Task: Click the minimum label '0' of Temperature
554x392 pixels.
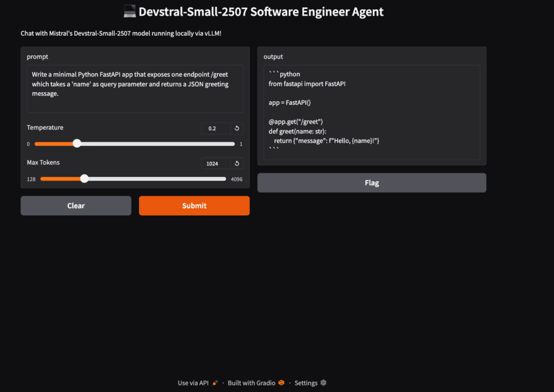Action: click(x=28, y=144)
